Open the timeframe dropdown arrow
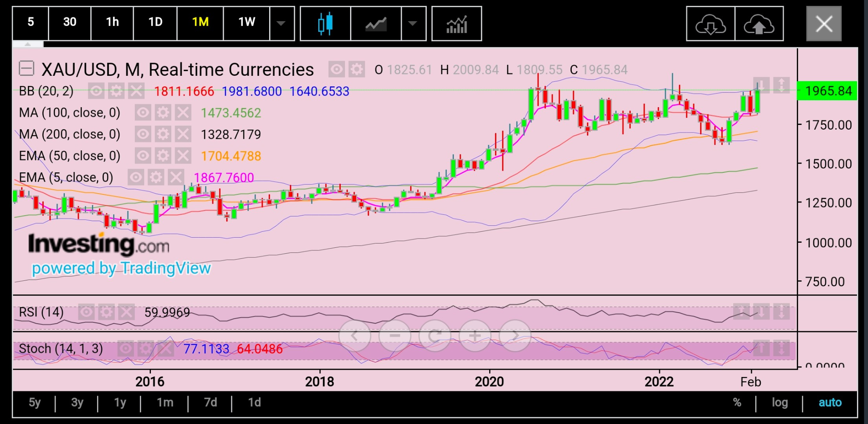 [x=281, y=23]
